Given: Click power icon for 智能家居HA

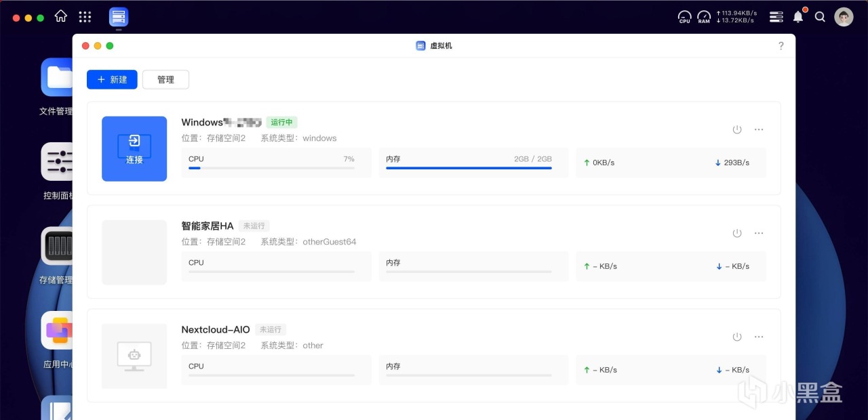Looking at the screenshot, I should click(737, 233).
